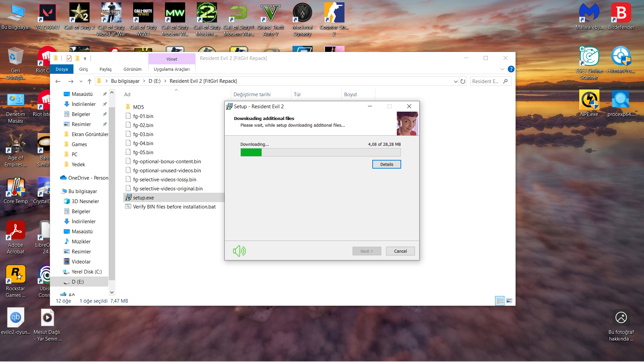Switch to the Paylaş ribbon tab
The width and height of the screenshot is (644, 362).
[x=106, y=69]
